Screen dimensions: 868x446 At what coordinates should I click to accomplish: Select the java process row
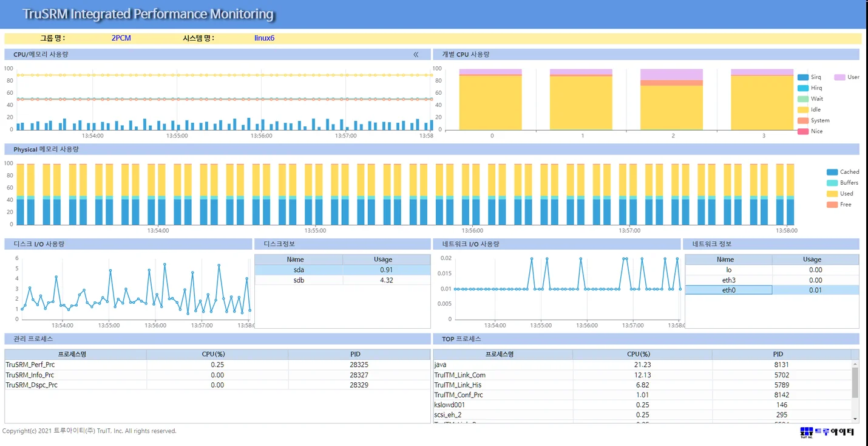point(642,365)
